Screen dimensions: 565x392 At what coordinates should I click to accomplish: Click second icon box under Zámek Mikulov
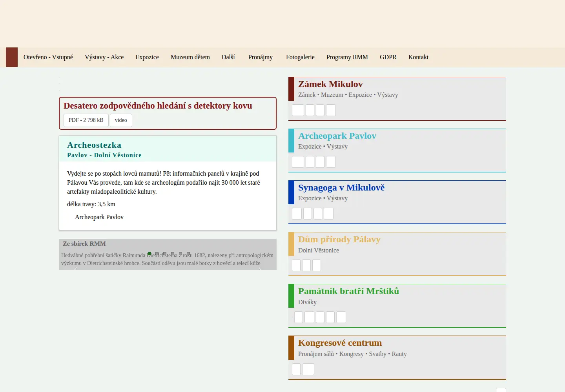pos(310,110)
